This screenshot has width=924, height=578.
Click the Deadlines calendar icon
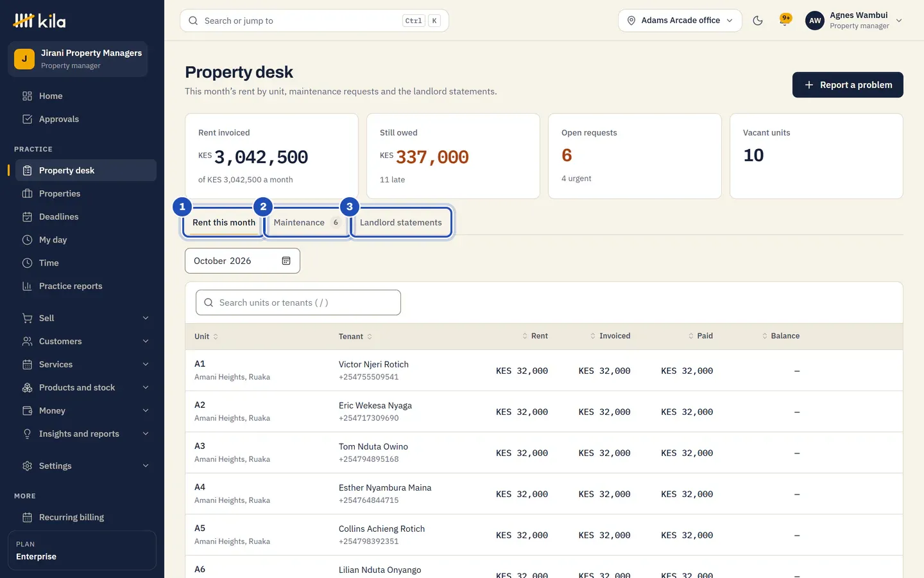pos(27,216)
